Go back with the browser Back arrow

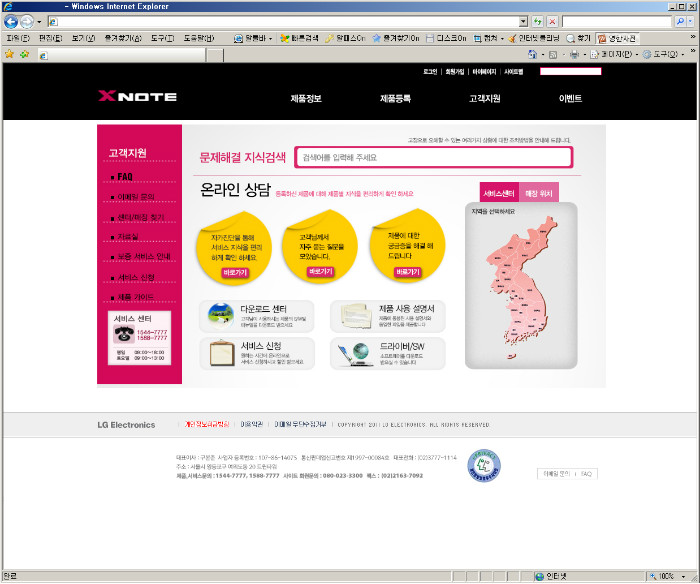(x=11, y=21)
